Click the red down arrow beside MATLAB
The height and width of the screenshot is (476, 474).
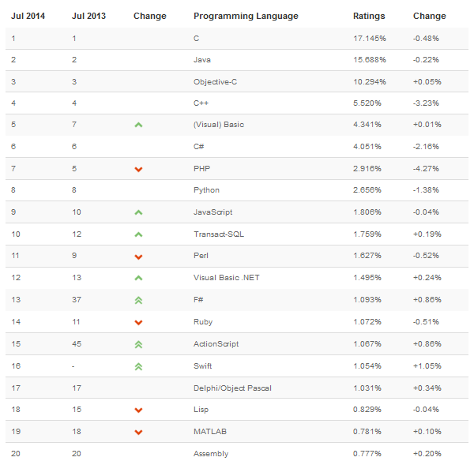[138, 432]
